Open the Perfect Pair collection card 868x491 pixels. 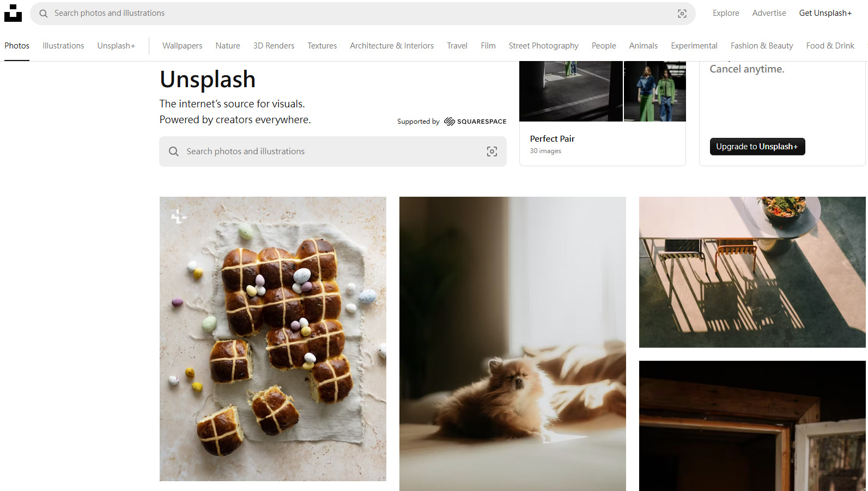point(602,113)
